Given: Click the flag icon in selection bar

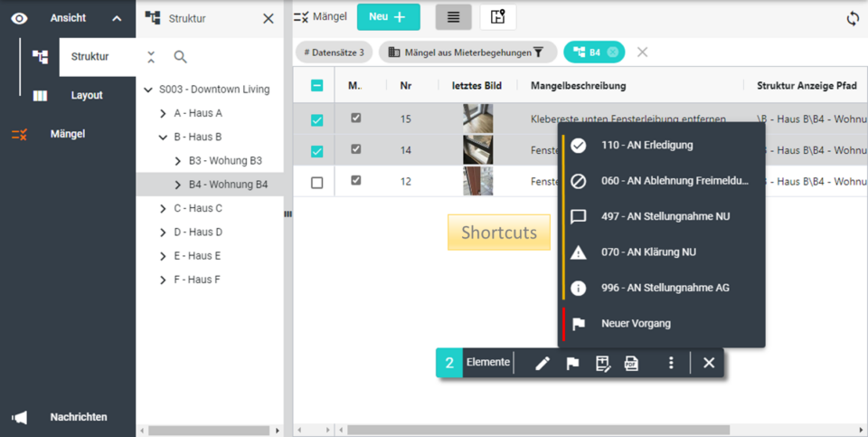Looking at the screenshot, I should 572,363.
